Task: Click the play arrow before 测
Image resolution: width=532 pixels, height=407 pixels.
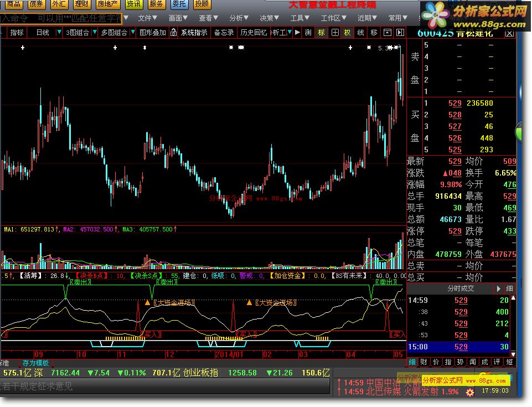Action: pos(297,32)
